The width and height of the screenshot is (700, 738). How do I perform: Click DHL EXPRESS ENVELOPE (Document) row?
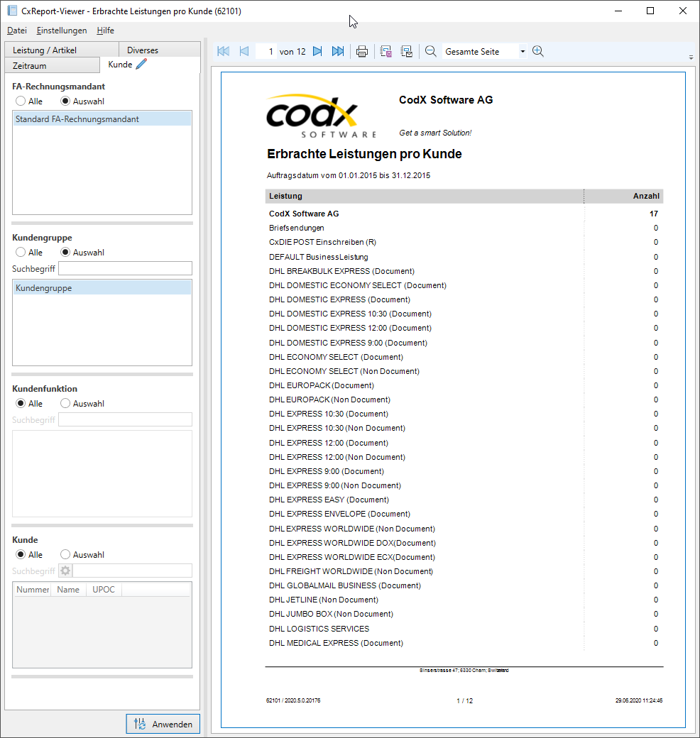coord(464,514)
